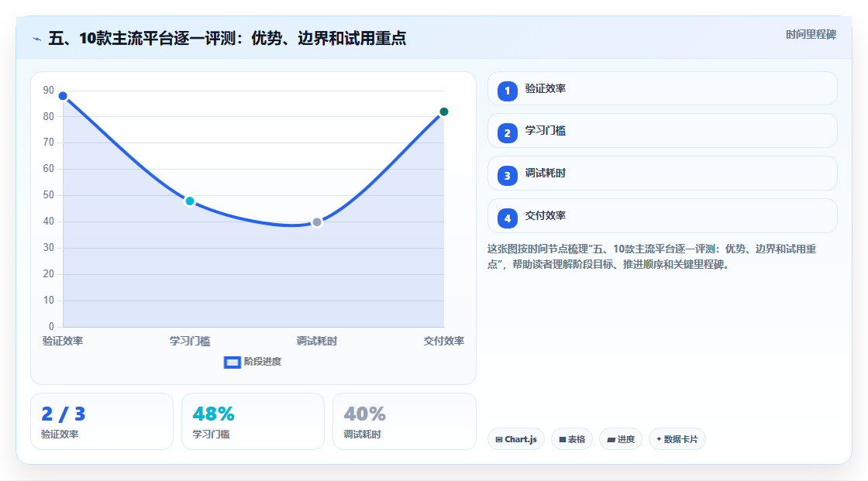868x481 pixels.
Task: Click the numbered badge 1 for 验证效率
Action: tap(507, 91)
